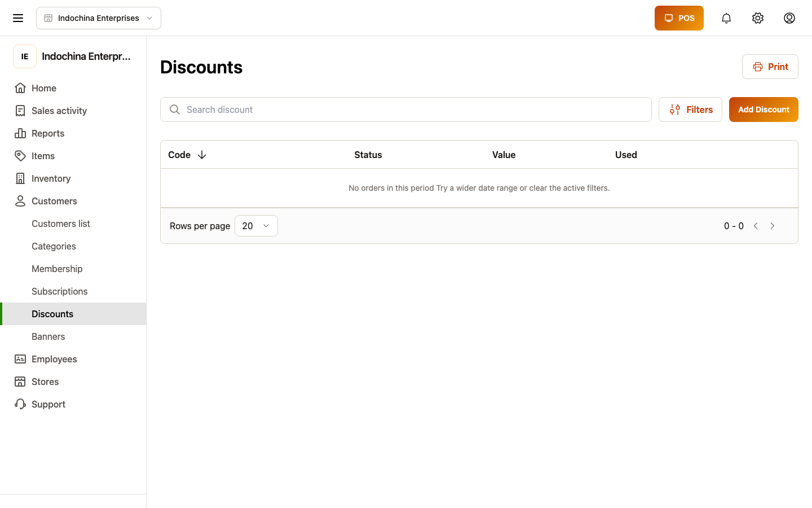Click the Reports chart icon

click(20, 133)
